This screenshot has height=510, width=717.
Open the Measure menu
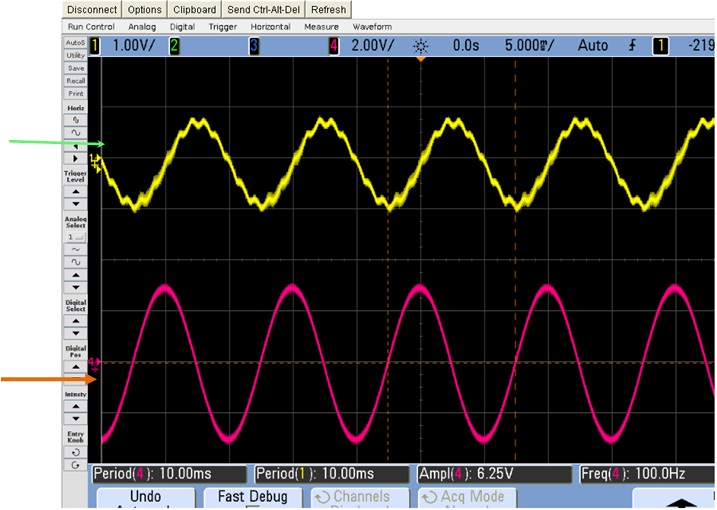(x=321, y=27)
